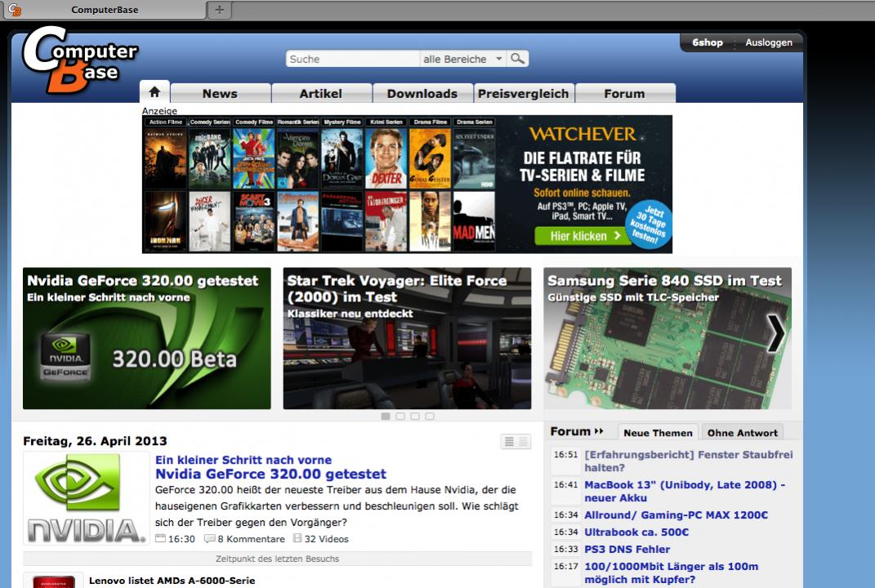Open the 32 Videos link

click(x=327, y=539)
